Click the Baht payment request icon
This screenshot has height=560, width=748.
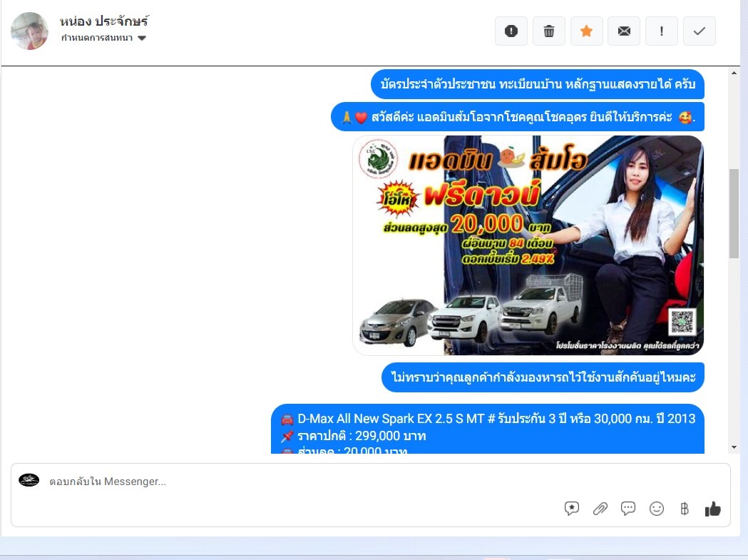(x=684, y=509)
